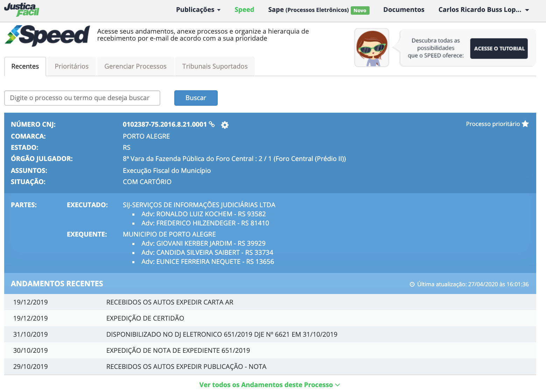
Task: Select the Tribunais Suportados tab
Action: click(x=215, y=66)
